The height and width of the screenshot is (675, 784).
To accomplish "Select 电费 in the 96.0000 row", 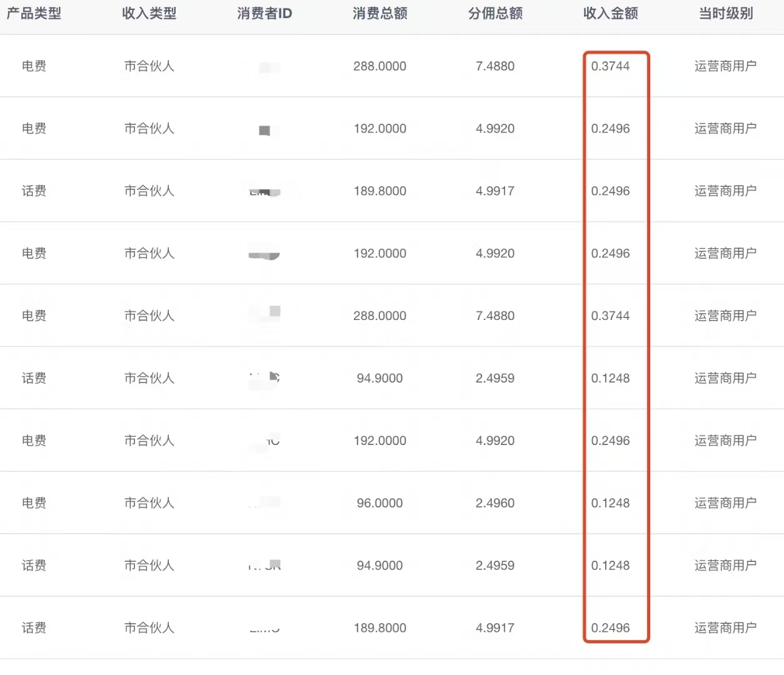I will (34, 503).
